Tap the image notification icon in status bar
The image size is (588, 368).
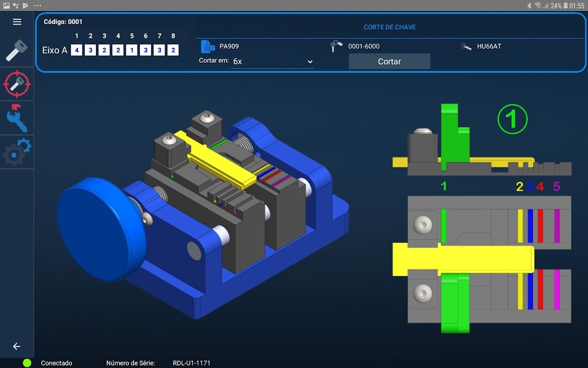point(6,6)
